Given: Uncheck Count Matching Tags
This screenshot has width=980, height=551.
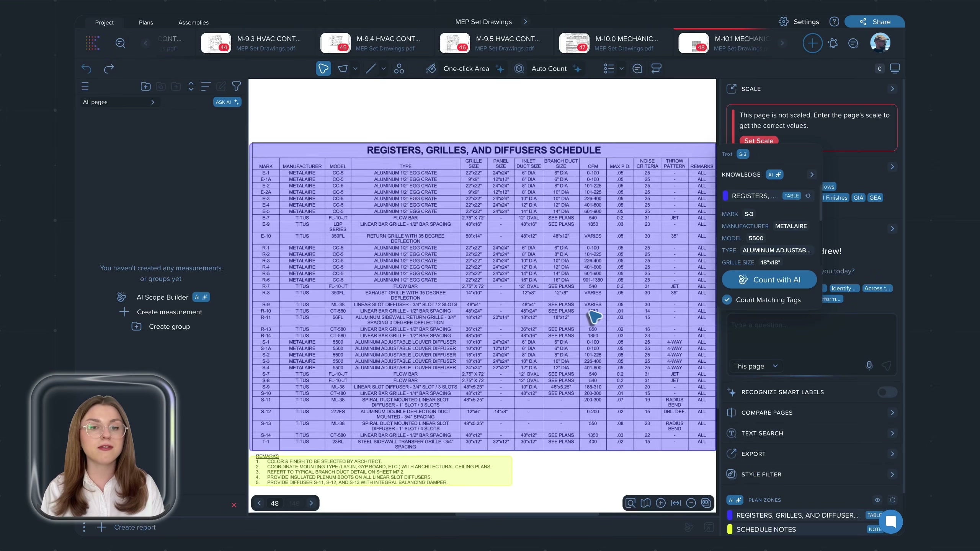Looking at the screenshot, I should click(x=727, y=300).
